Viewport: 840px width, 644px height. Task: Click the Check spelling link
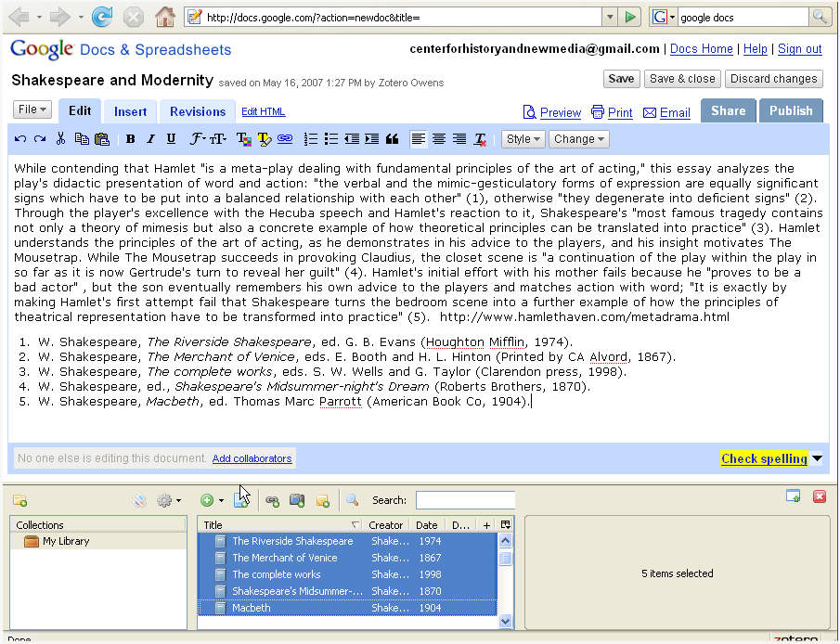tap(764, 458)
